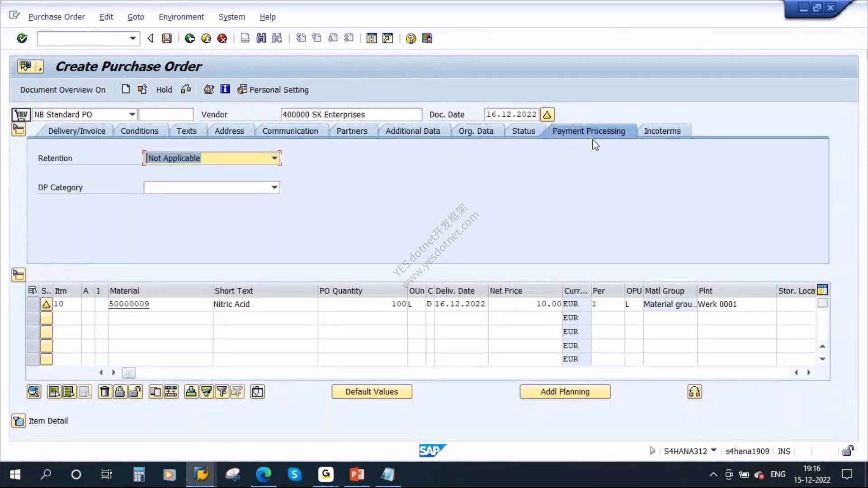868x488 pixels.
Task: Toggle the Item Detail expand icon
Action: 19,421
